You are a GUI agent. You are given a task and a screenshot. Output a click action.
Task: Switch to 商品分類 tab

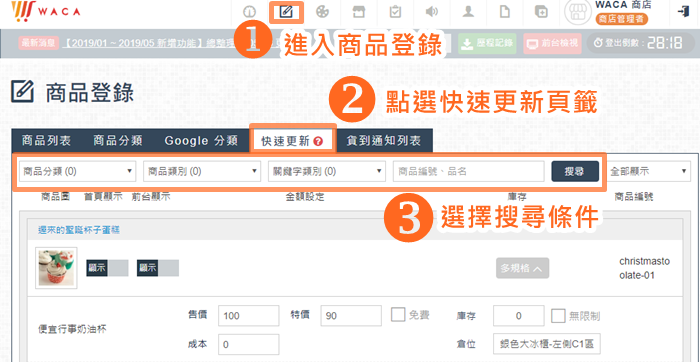(118, 141)
